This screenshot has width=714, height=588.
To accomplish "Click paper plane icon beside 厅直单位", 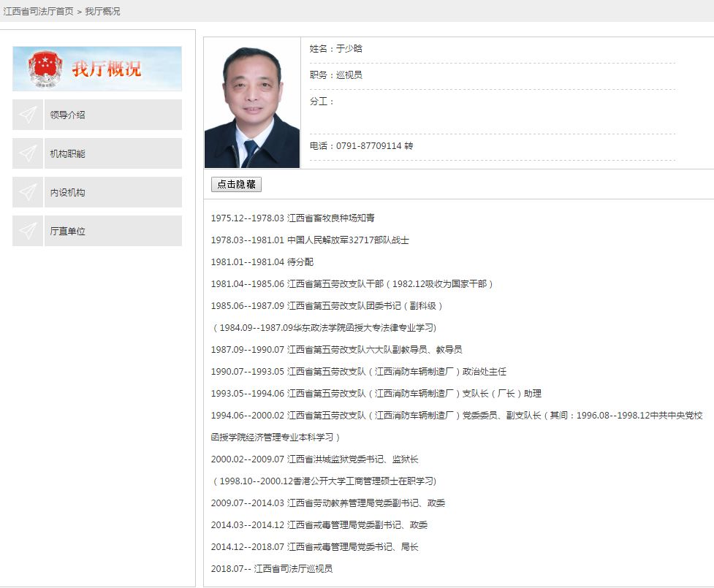I will click(x=28, y=231).
